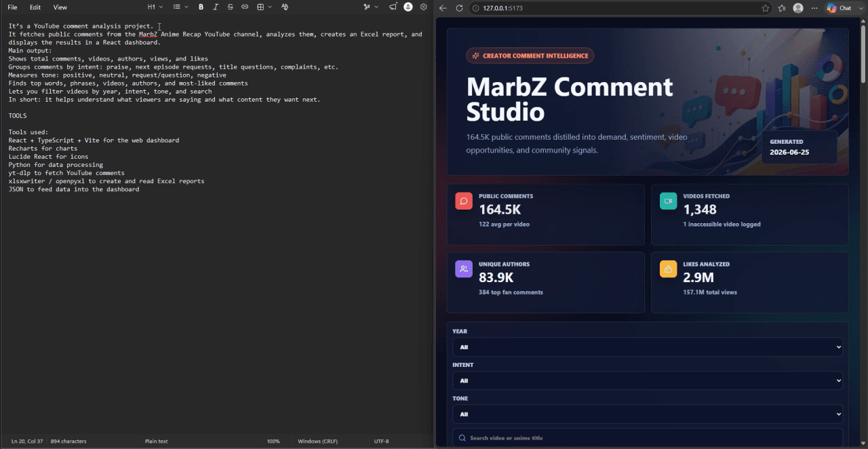
Task: Click the Main output: line in Notepad
Action: 30,51
